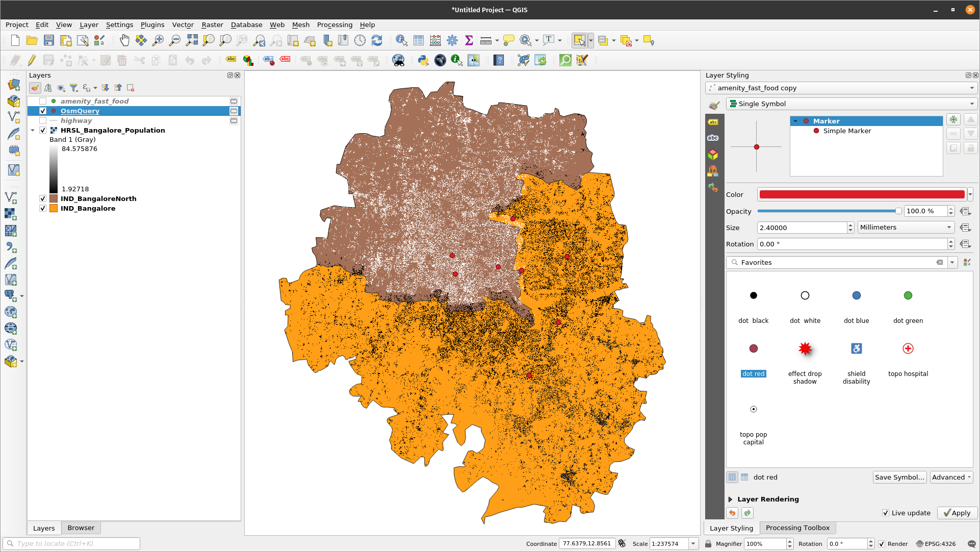Select the Pan Map hand tool
Viewport: 980px width, 552px height.
[x=124, y=41]
